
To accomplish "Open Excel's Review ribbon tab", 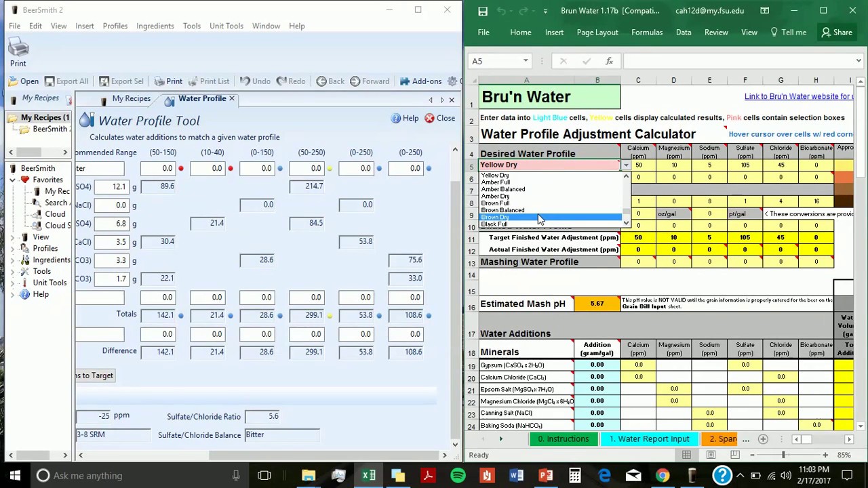I will point(716,33).
